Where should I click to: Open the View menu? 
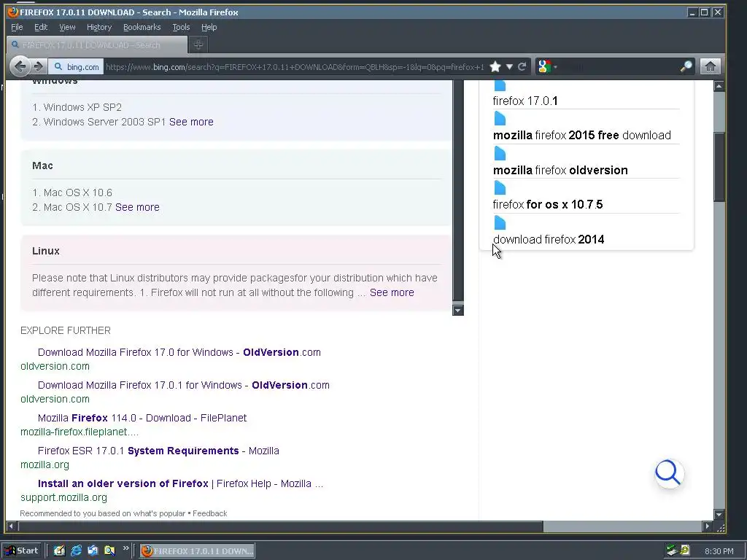click(x=67, y=27)
